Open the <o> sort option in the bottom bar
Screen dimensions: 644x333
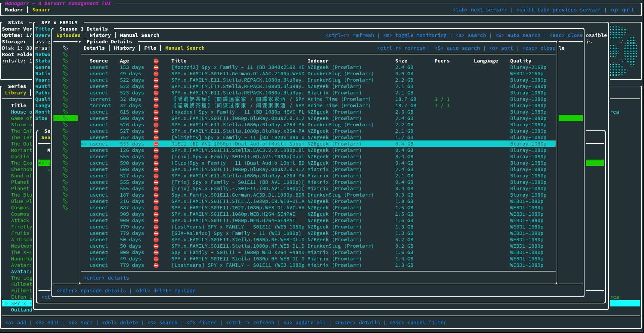coord(81,323)
